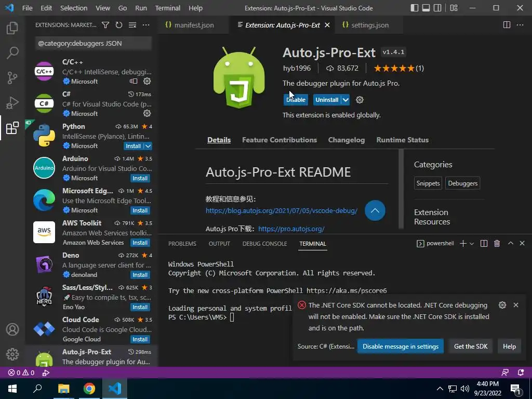The image size is (532, 399).
Task: Click Get the SDK button
Action: point(471,347)
